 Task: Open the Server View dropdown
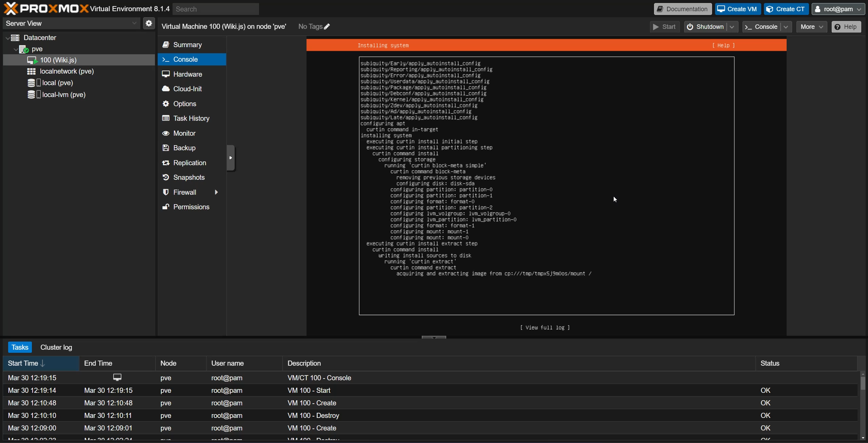pyautogui.click(x=71, y=23)
